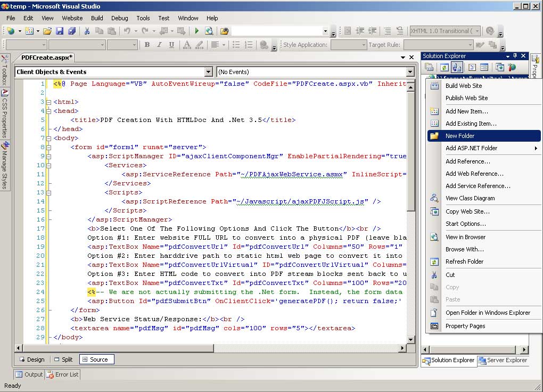Click the Solution Explorer Refresh icon
Image resolution: width=543 pixels, height=392 pixels.
coord(445,67)
